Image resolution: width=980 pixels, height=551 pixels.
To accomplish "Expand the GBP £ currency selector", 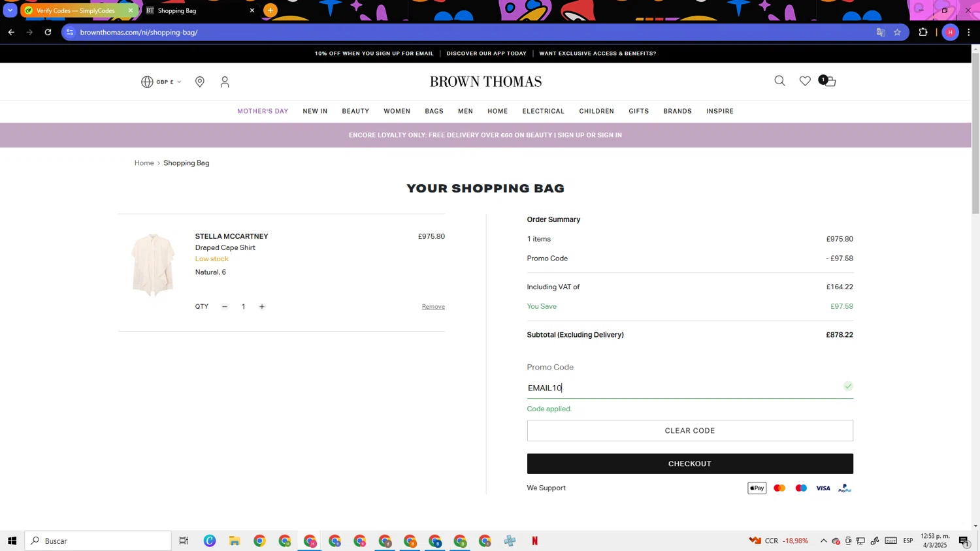I will [x=161, y=82].
